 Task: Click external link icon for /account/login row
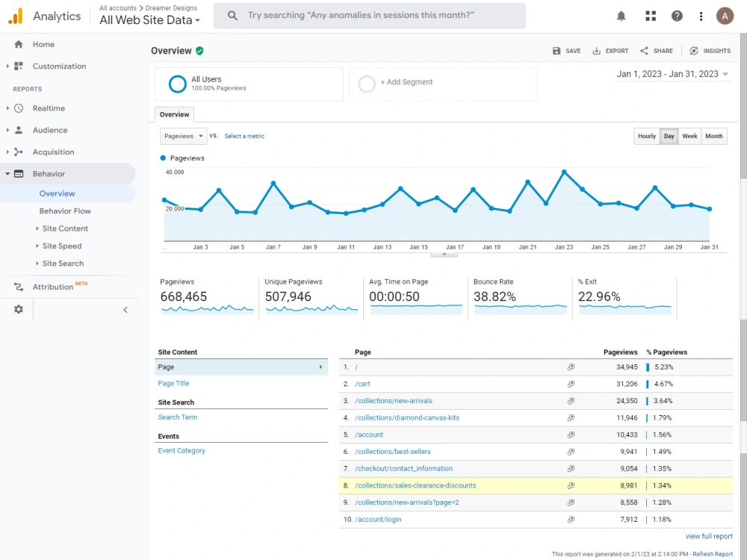[x=571, y=520]
